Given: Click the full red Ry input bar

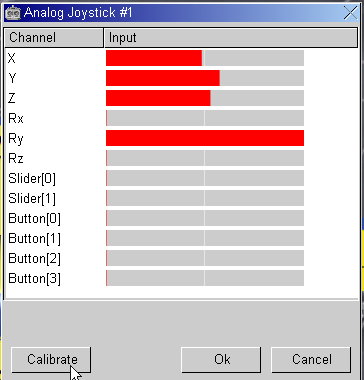Looking at the screenshot, I should (x=205, y=138).
